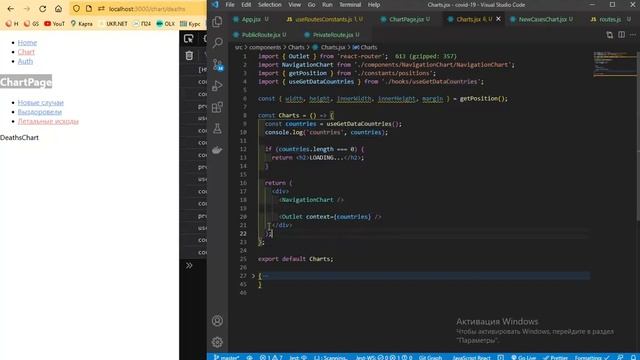
Task: Click the code minimap overview
Action: 614,64
